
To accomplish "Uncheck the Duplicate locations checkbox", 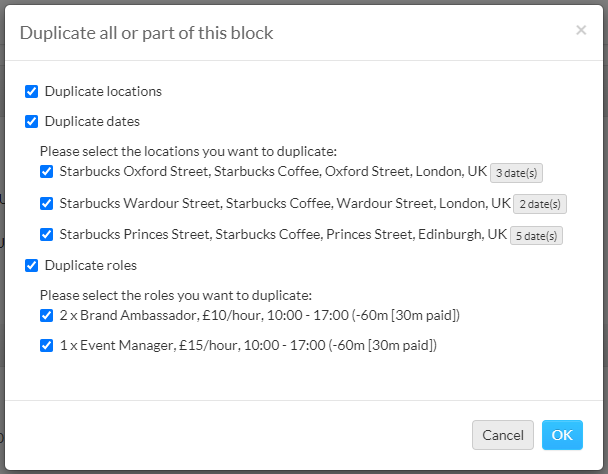I will [31, 92].
